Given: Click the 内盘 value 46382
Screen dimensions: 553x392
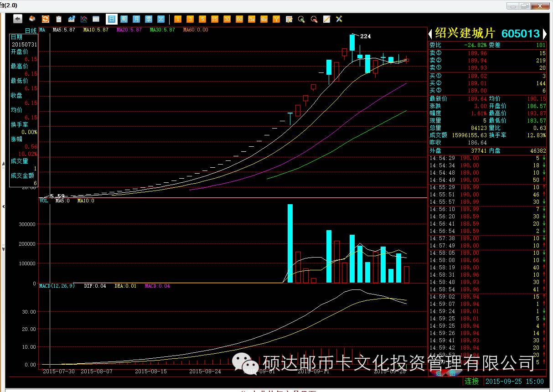Looking at the screenshot, I should tap(537, 150).
